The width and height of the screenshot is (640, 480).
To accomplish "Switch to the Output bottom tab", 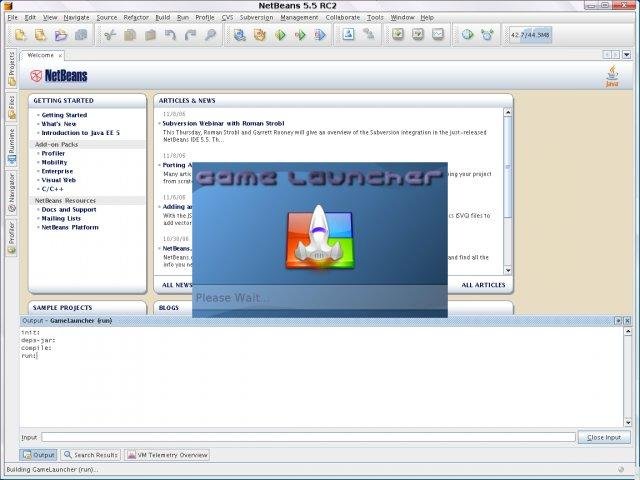I will 39,455.
